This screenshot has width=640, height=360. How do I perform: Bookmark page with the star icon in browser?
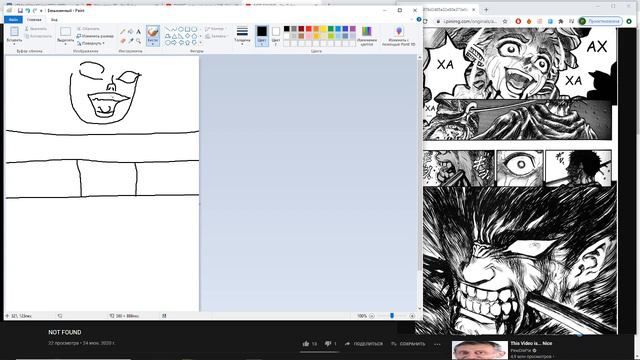tap(505, 21)
